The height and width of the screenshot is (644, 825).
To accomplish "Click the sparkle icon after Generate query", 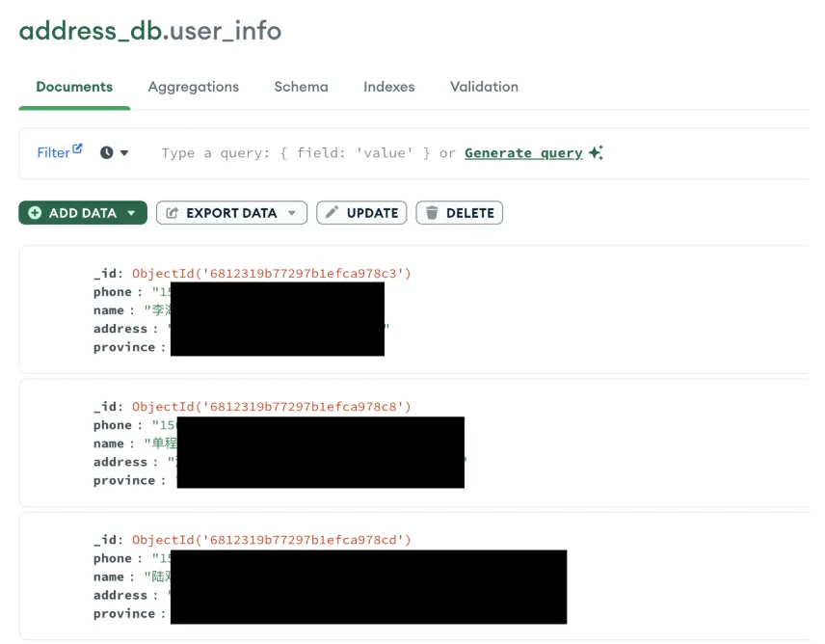I will [596, 152].
